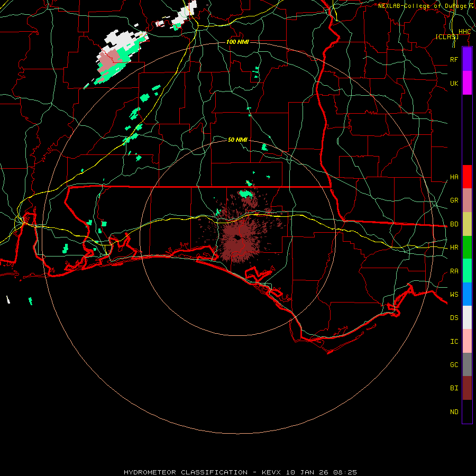Click the DS legend label
This screenshot has height=476, width=476.
pos(454,318)
